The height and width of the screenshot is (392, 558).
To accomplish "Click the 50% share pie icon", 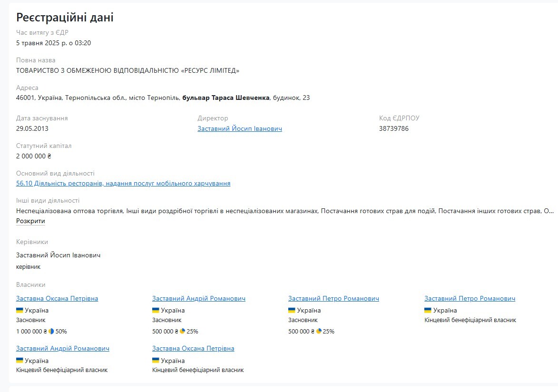I will pos(51,331).
